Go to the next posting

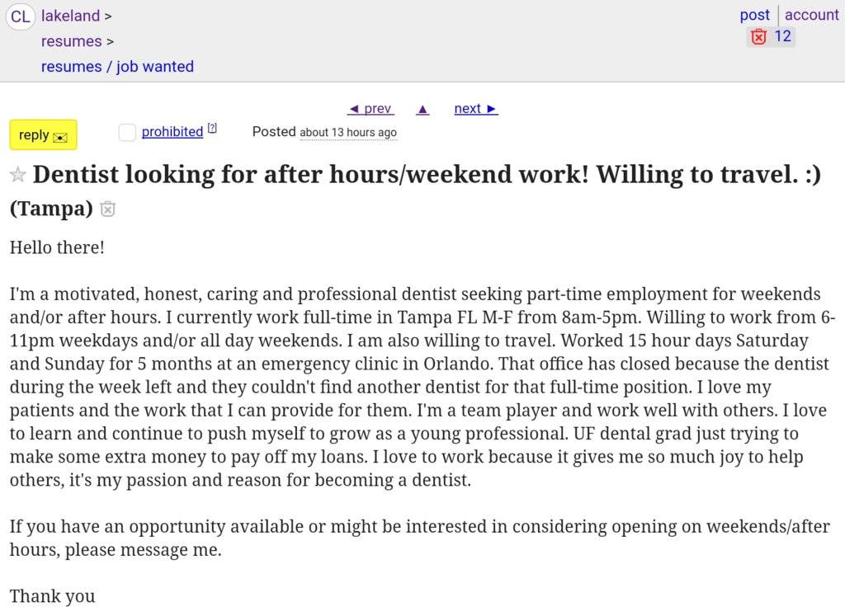point(476,109)
